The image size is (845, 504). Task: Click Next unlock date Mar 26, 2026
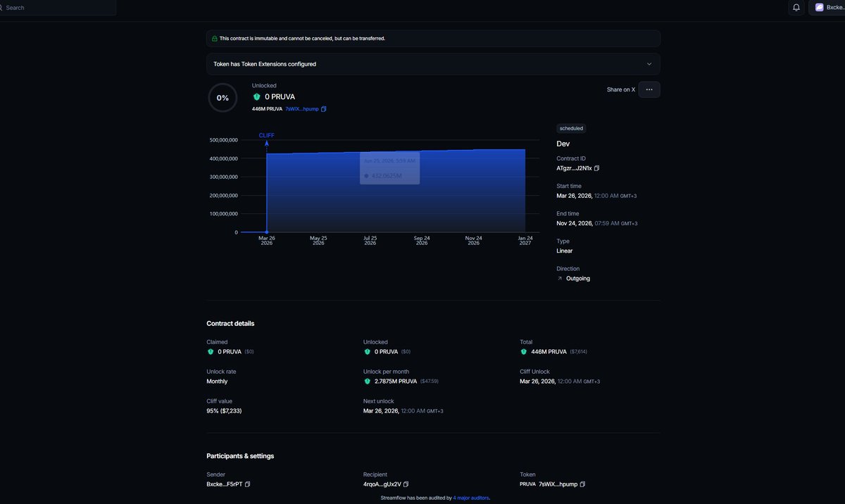point(403,410)
